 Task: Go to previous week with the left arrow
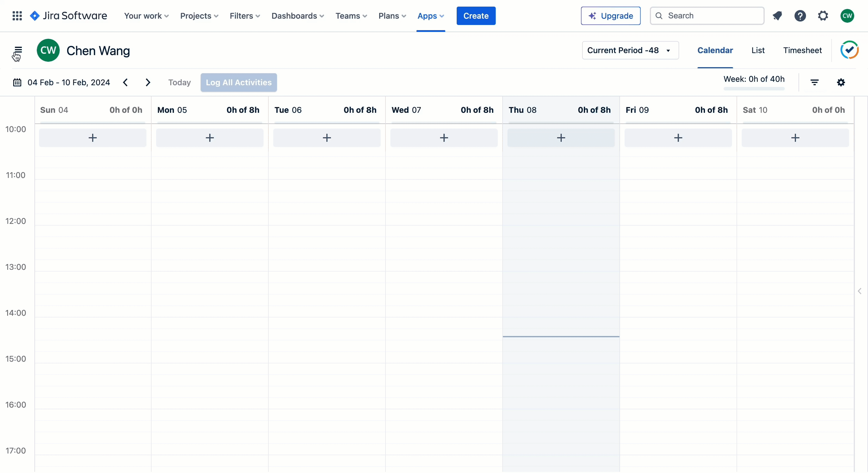125,83
